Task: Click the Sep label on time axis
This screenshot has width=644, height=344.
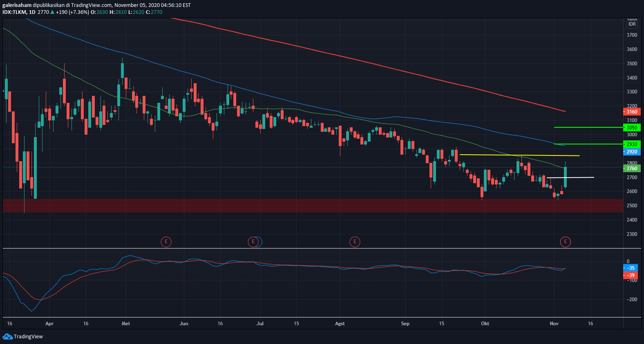Action: coord(405,324)
